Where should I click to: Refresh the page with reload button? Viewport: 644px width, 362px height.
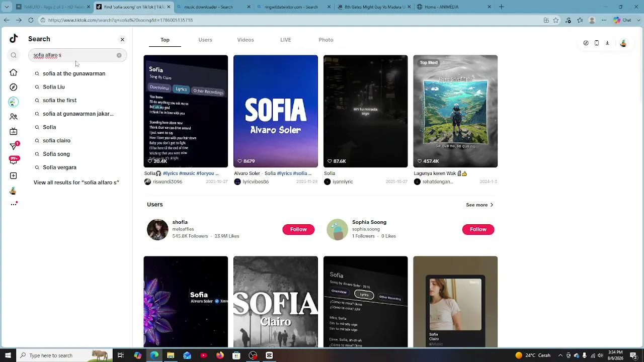pos(31,20)
